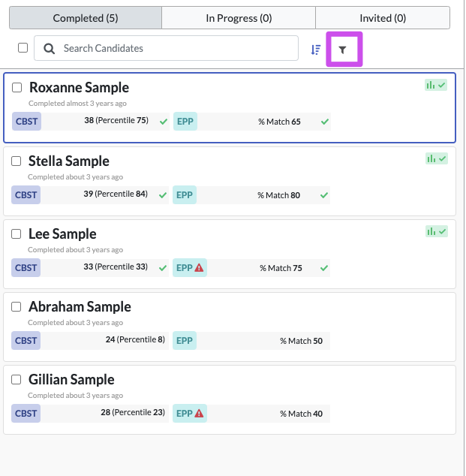Click Lee Sample's green score chart badge
The height and width of the screenshot is (476, 466).
pyautogui.click(x=436, y=232)
